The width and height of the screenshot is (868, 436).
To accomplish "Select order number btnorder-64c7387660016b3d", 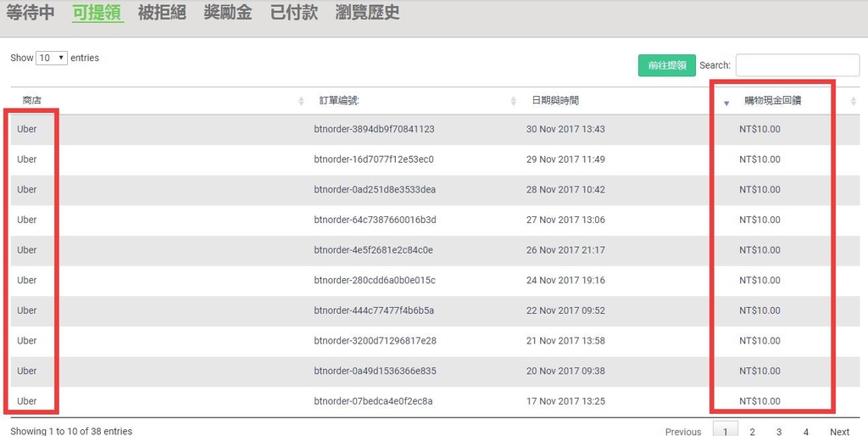I will coord(375,220).
